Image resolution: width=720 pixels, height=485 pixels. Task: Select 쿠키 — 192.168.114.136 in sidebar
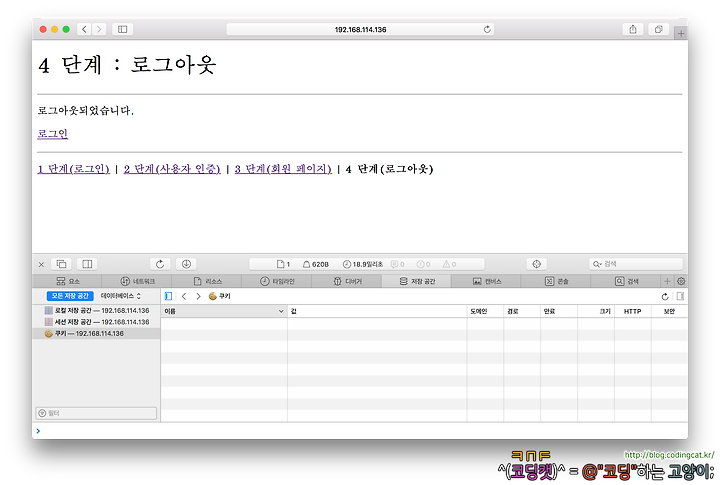tap(96, 333)
